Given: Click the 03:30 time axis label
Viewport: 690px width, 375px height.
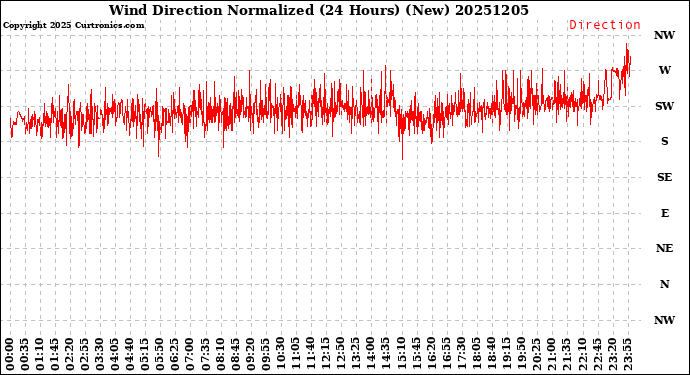Looking at the screenshot, I should (100, 355).
